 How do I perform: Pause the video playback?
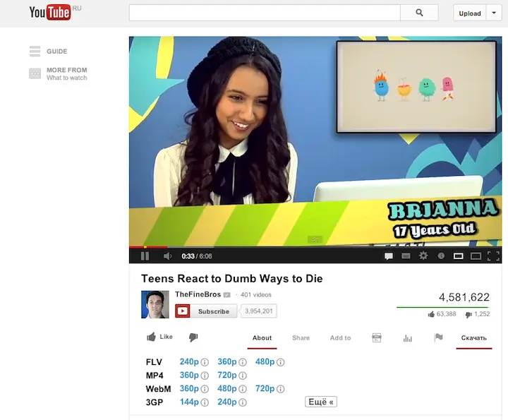[x=145, y=256]
